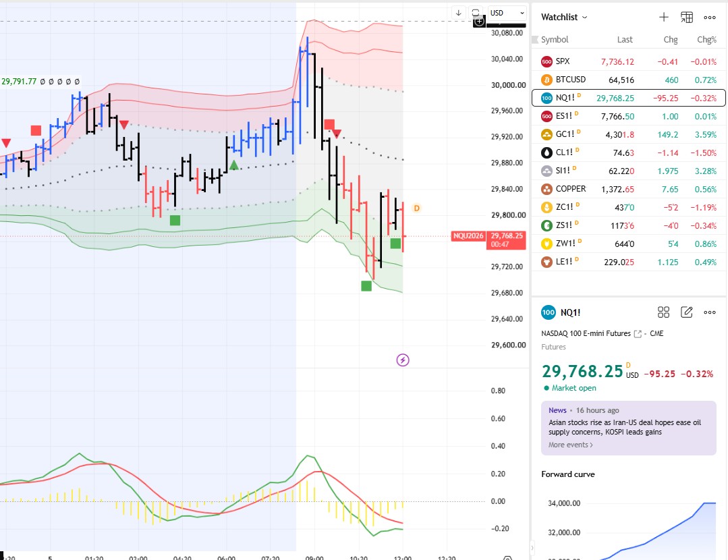Click the SPX red 500 logo icon

tap(547, 61)
